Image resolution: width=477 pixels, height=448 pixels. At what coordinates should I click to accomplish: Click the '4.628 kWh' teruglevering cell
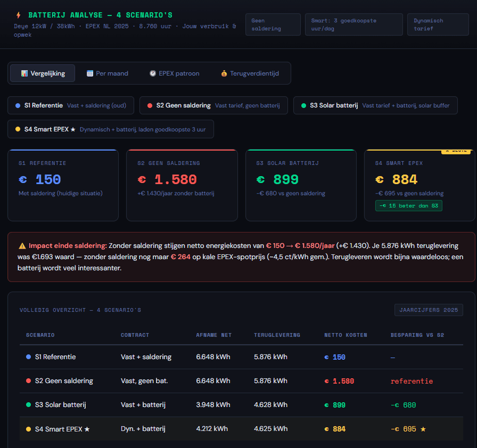(271, 405)
